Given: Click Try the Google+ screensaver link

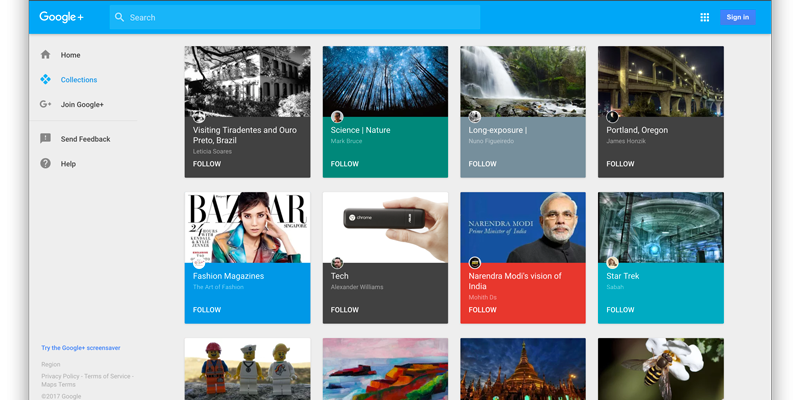Looking at the screenshot, I should coord(81,348).
